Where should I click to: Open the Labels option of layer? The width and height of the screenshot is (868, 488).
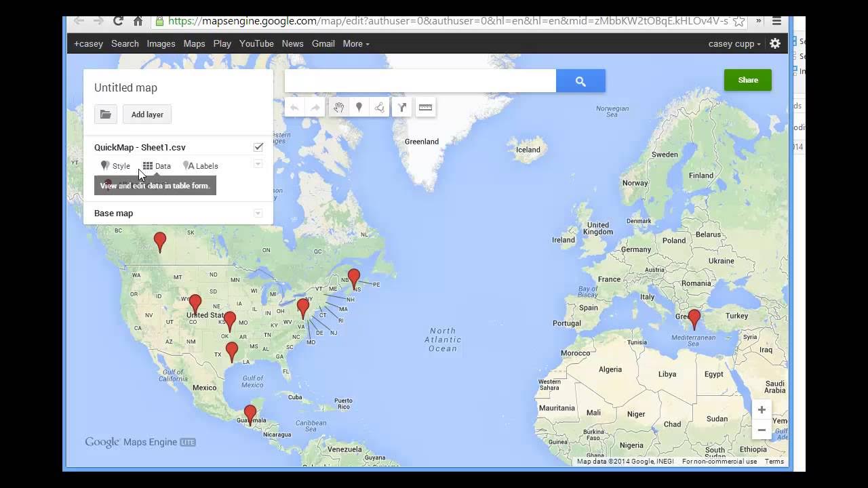(201, 166)
